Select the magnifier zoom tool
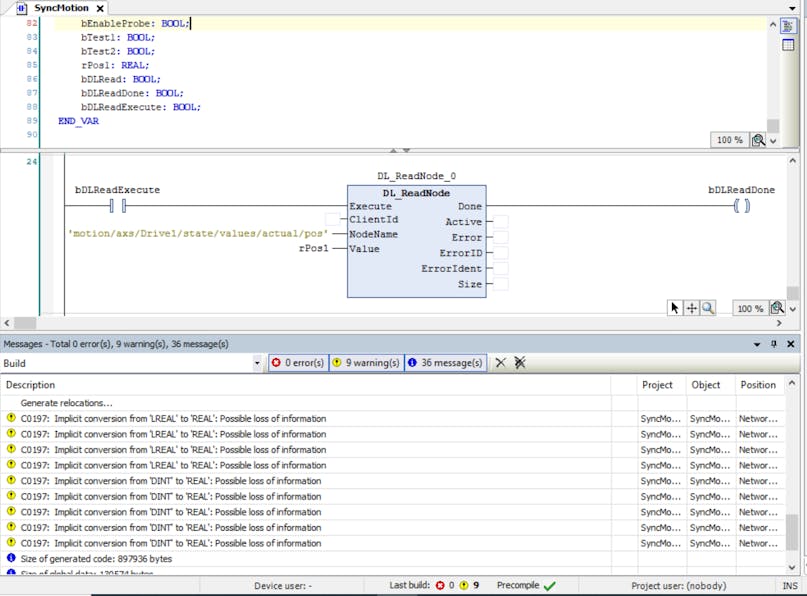 [708, 308]
